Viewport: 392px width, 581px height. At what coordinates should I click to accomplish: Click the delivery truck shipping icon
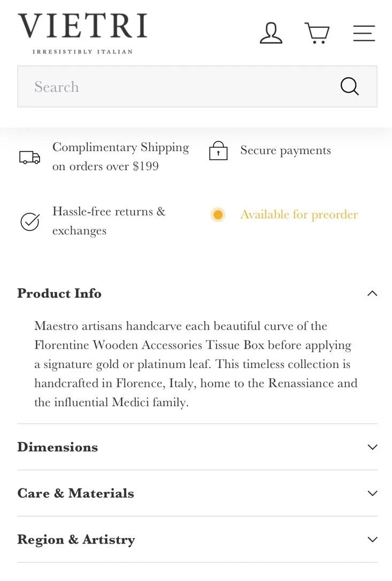click(29, 157)
